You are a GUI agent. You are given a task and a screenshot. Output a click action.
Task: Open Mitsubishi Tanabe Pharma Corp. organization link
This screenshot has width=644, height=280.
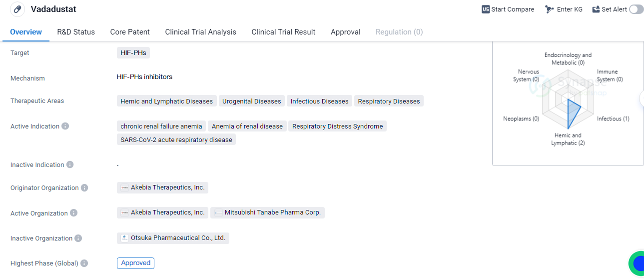[x=267, y=212]
